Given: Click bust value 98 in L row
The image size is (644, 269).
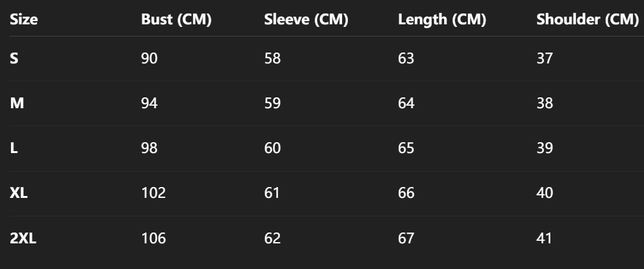Looking at the screenshot, I should click(x=149, y=149).
